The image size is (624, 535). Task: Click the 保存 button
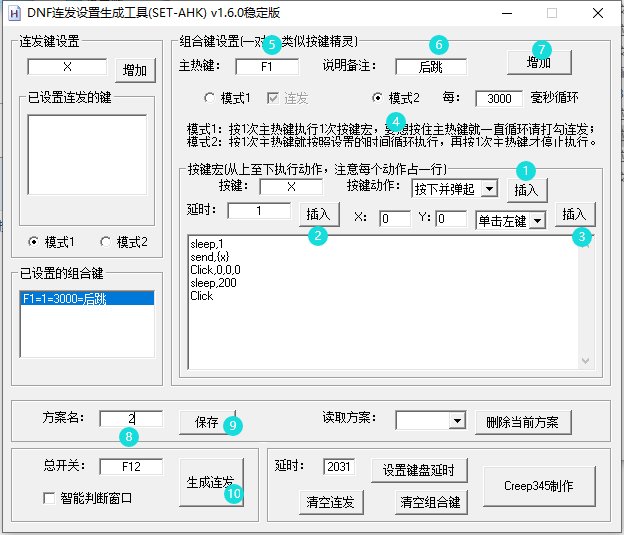(x=207, y=422)
